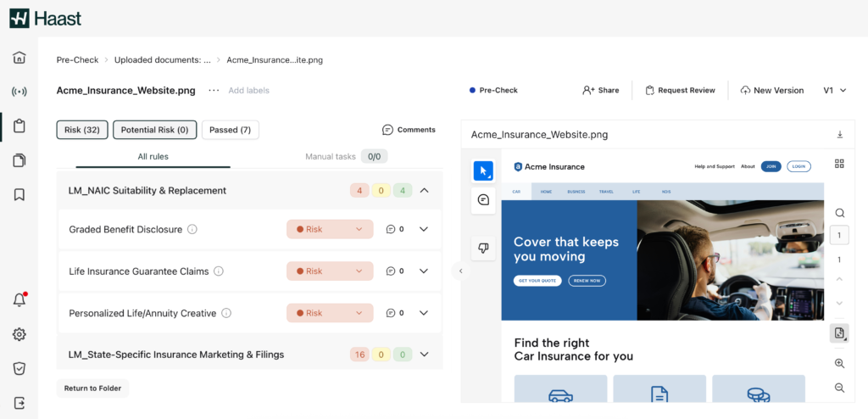Go to previous page arrow
Image resolution: width=868 pixels, height=419 pixels.
[839, 279]
